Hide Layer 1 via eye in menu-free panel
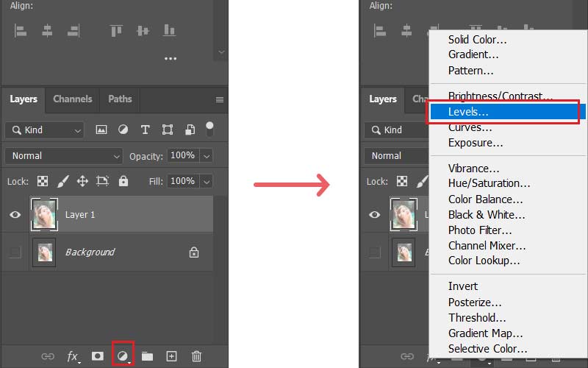This screenshot has height=368, width=588. pyautogui.click(x=15, y=214)
